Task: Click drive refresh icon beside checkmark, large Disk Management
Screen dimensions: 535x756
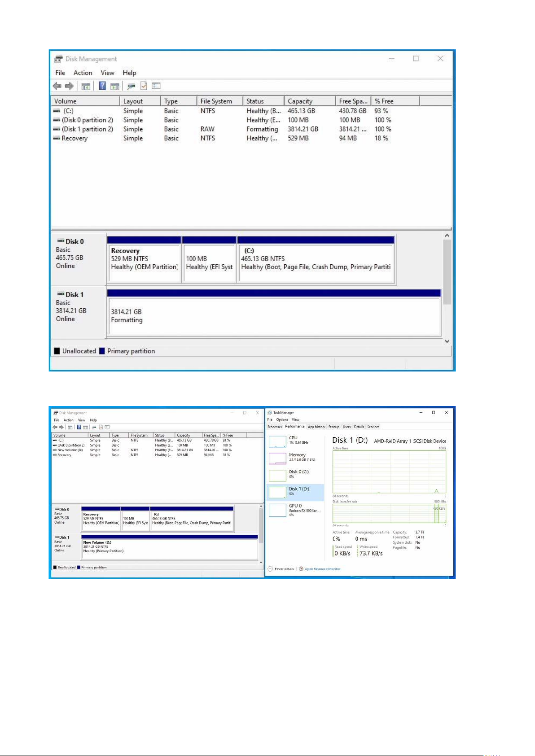Action: 131,86
